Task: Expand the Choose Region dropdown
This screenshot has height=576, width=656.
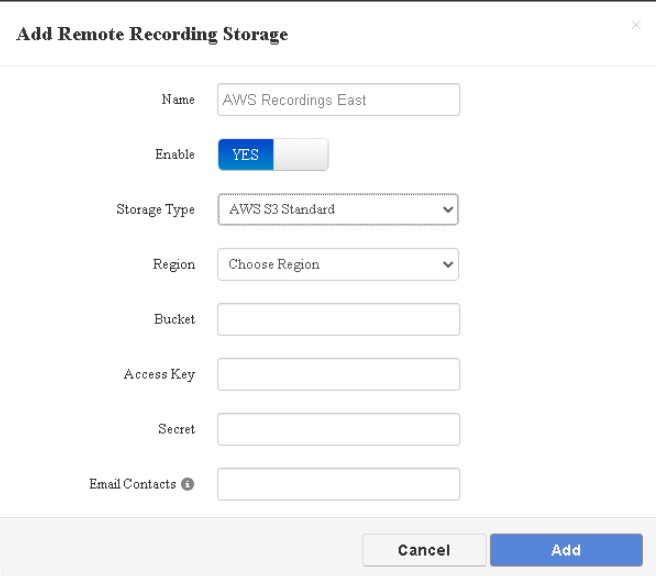Action: pos(338,264)
